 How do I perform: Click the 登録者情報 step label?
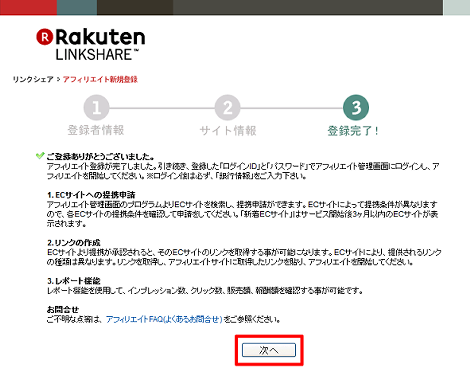click(96, 130)
